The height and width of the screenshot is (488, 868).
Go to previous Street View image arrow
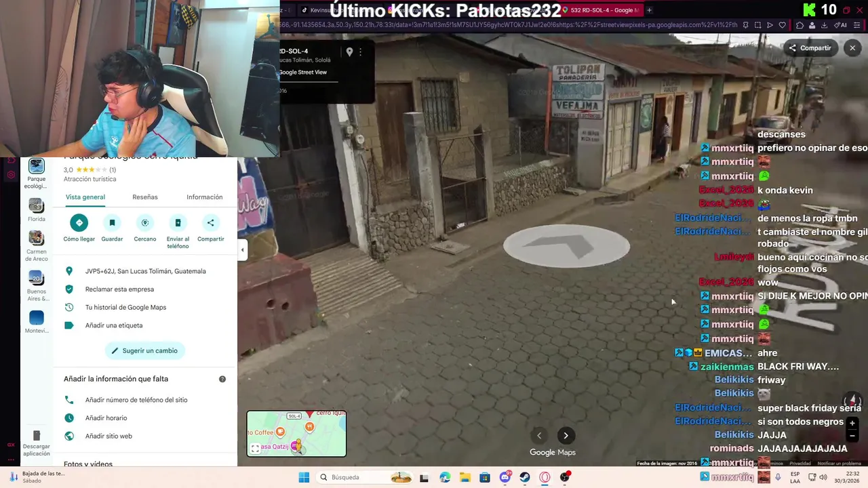(539, 436)
